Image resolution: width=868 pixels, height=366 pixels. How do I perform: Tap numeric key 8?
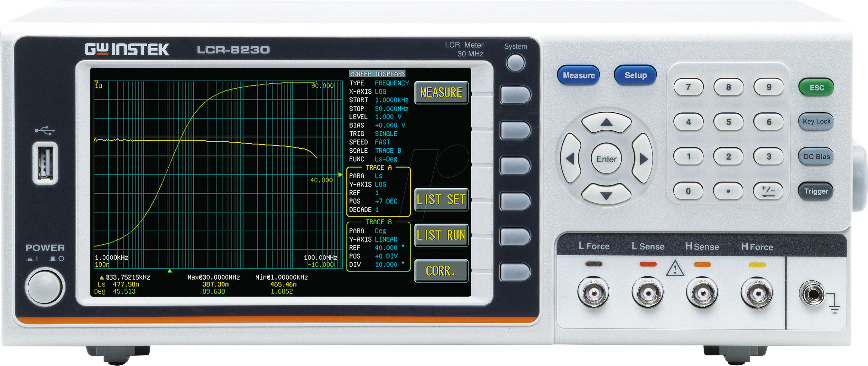point(728,87)
